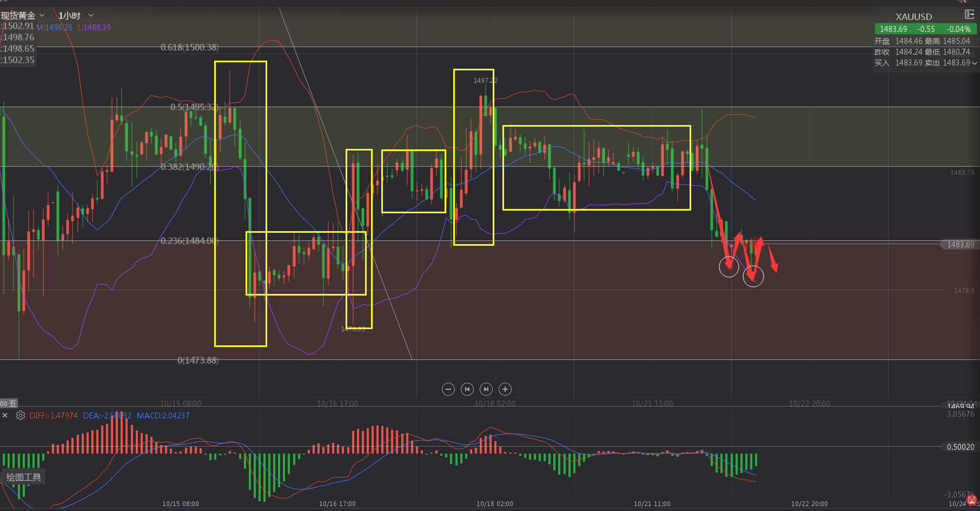Open the 1小时 timeframe dropdown
980x511 pixels.
pyautogui.click(x=76, y=16)
